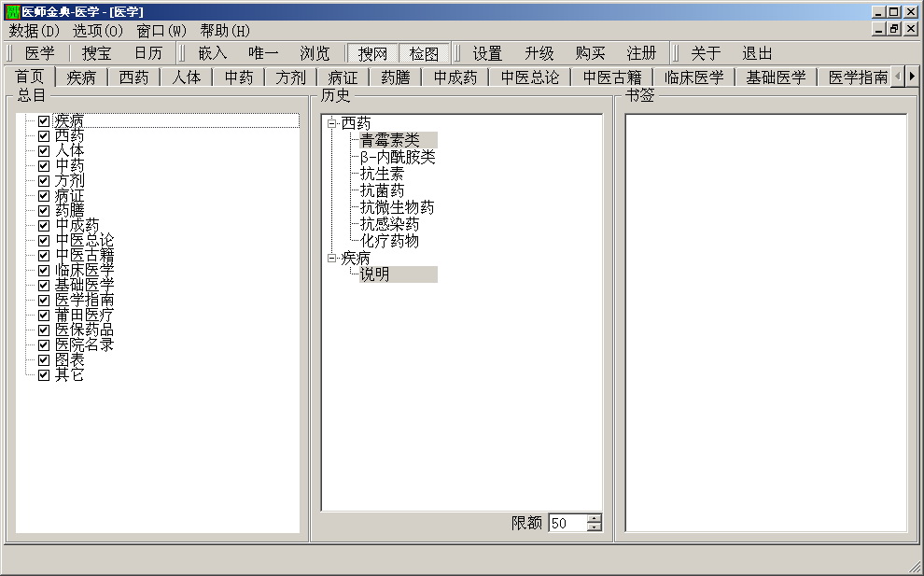Uncheck the 人体 checkbox in 总目
The image size is (924, 576).
(44, 151)
